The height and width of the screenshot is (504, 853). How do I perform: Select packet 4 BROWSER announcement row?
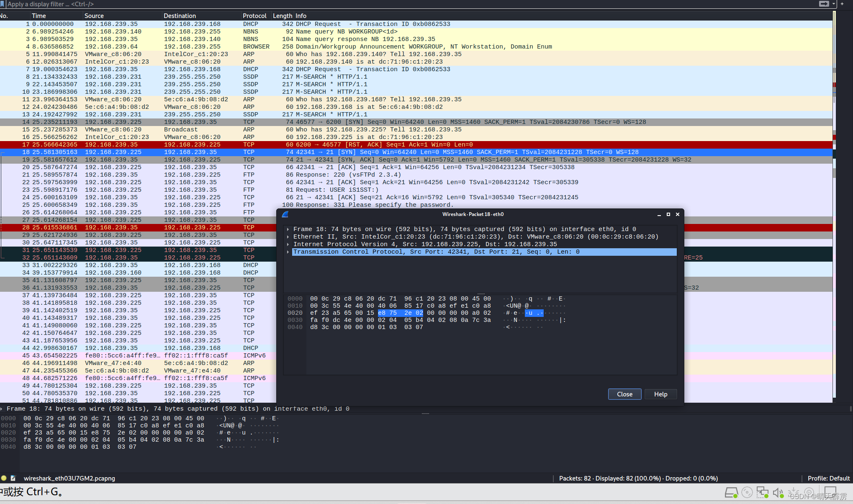click(x=416, y=46)
